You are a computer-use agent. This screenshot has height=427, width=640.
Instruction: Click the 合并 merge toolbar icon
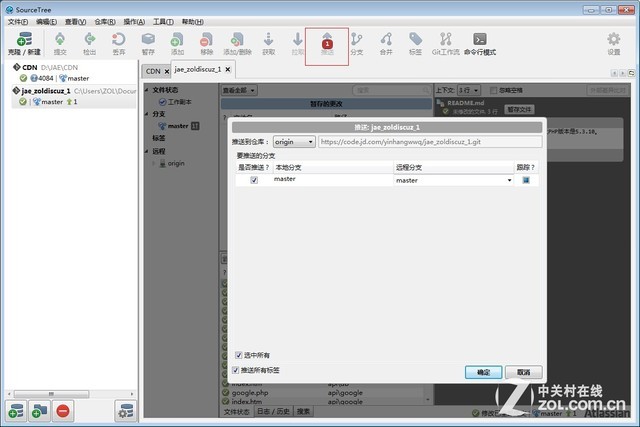[x=386, y=40]
